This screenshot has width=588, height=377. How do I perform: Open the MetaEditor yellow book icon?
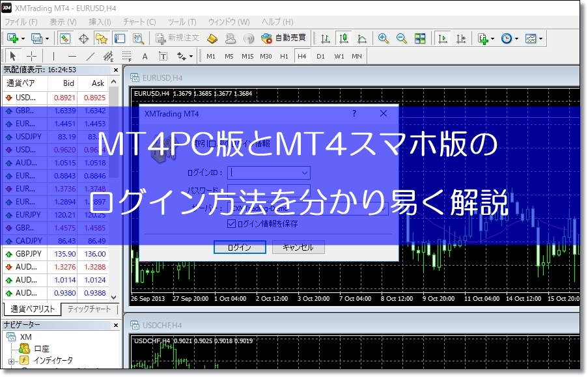[x=212, y=38]
